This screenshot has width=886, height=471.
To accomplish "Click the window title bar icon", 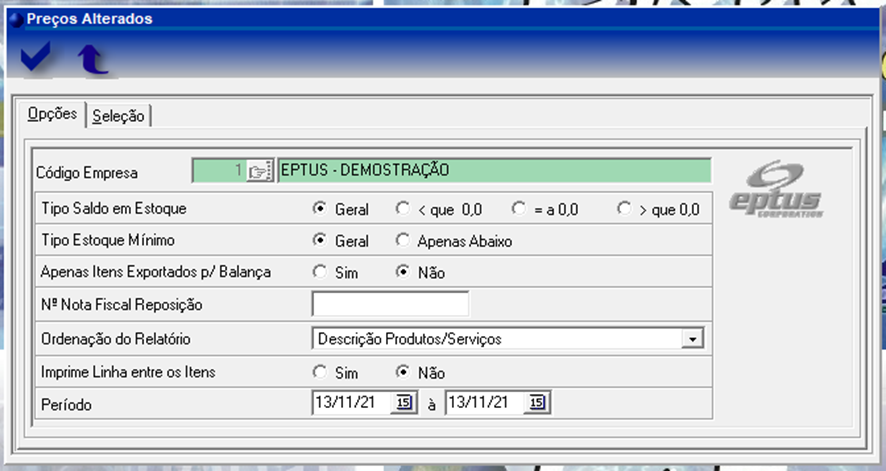I will click(x=15, y=18).
